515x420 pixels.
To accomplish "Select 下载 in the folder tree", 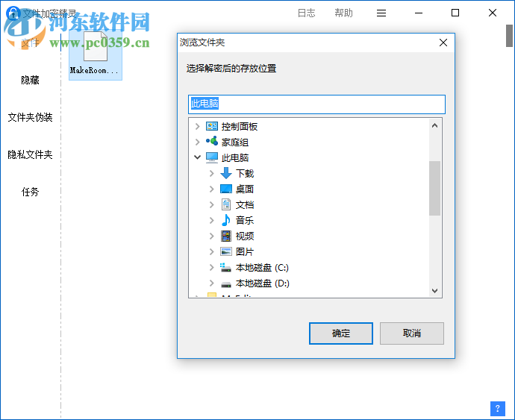I will [x=245, y=173].
